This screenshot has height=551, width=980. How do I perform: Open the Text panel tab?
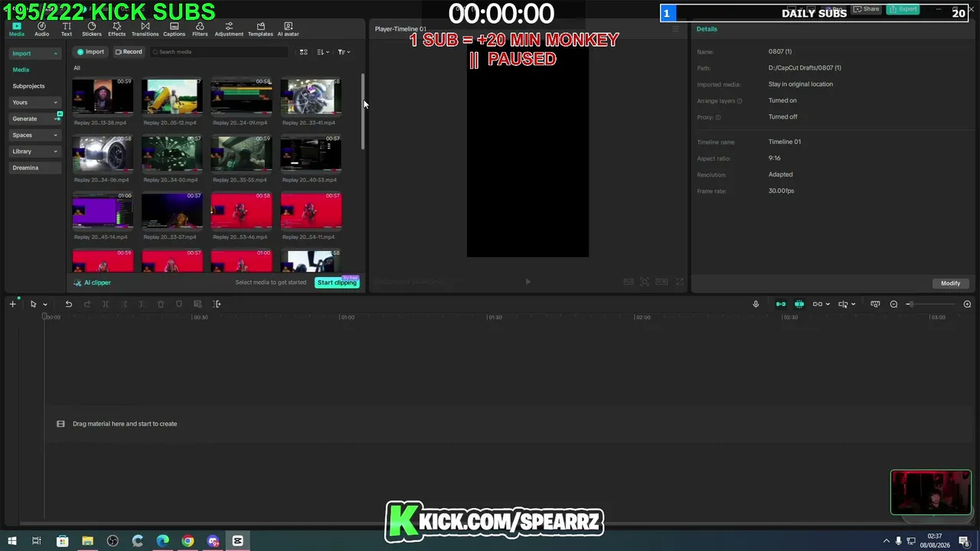(x=67, y=29)
